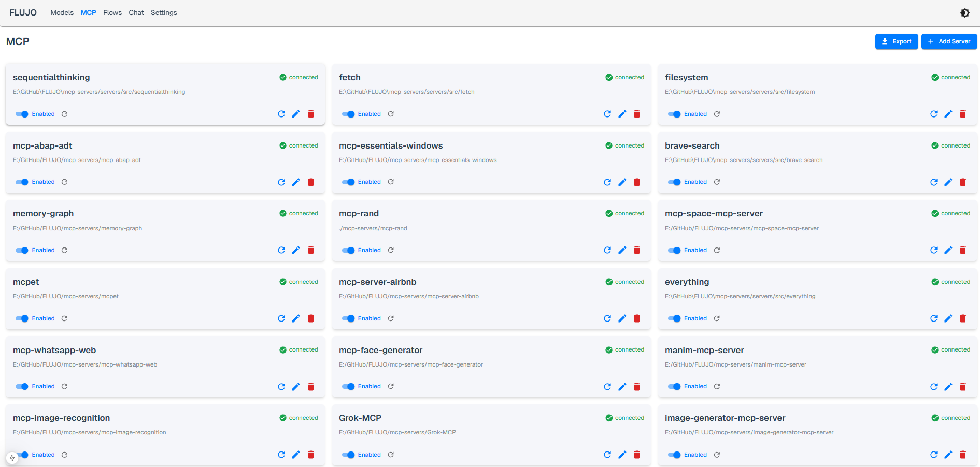This screenshot has width=980, height=467.
Task: Click the FLUJO logo text
Action: point(23,13)
